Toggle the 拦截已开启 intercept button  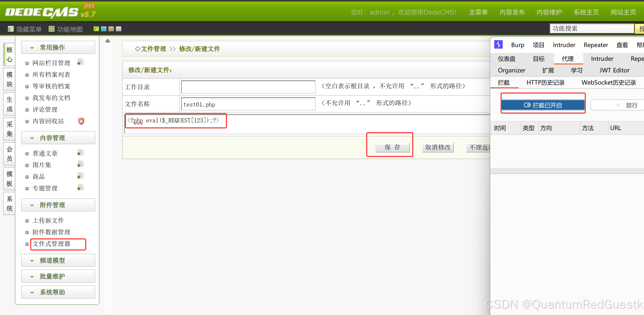click(x=543, y=105)
